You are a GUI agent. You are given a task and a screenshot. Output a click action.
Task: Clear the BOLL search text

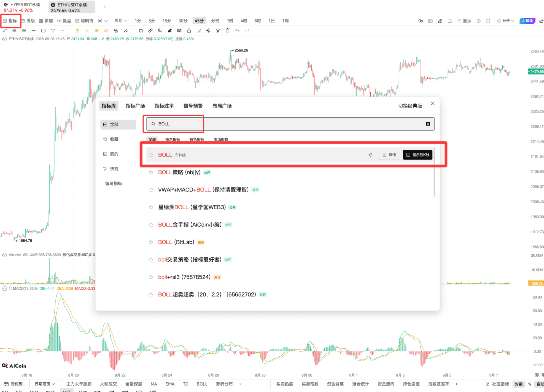428,124
